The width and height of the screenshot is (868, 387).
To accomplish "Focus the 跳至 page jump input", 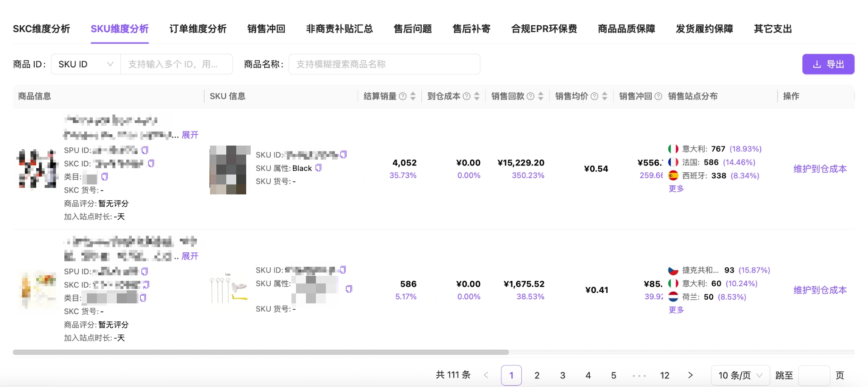I will (x=814, y=375).
